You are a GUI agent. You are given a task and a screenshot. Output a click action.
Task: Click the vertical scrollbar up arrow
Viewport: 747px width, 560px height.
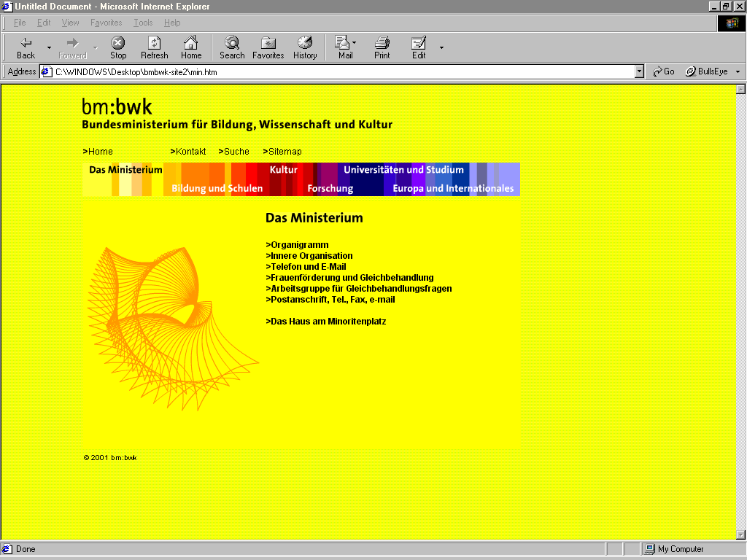tap(740, 89)
